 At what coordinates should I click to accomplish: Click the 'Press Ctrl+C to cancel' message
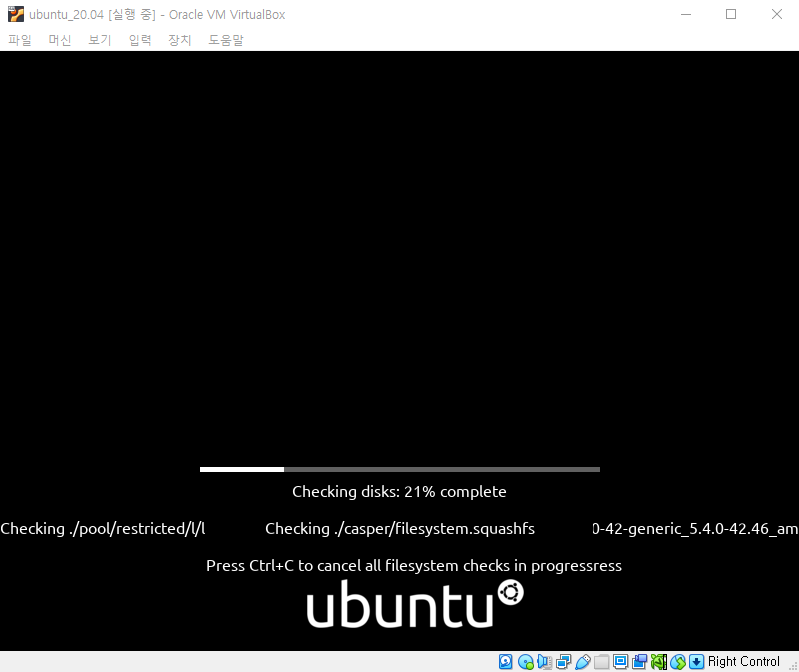click(x=414, y=566)
